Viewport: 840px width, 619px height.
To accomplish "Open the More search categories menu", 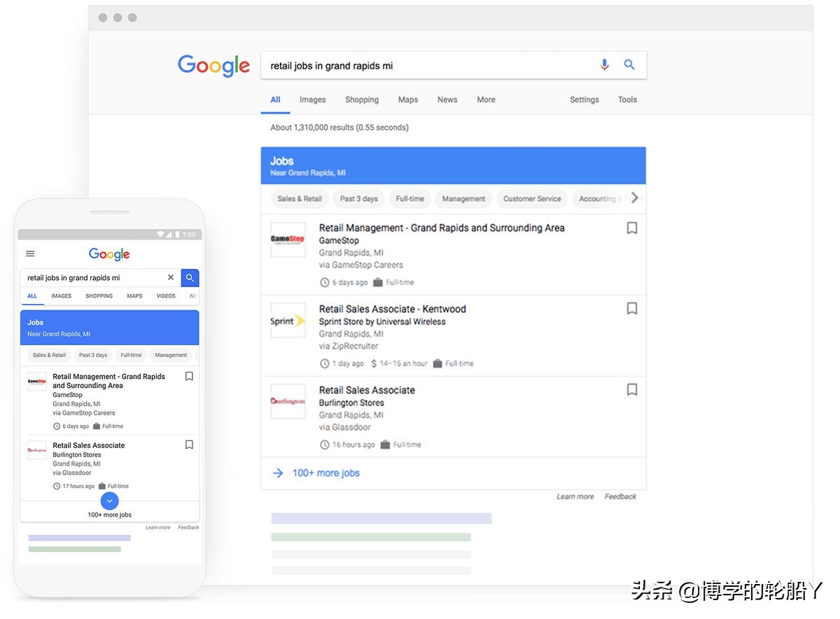I will (x=485, y=99).
